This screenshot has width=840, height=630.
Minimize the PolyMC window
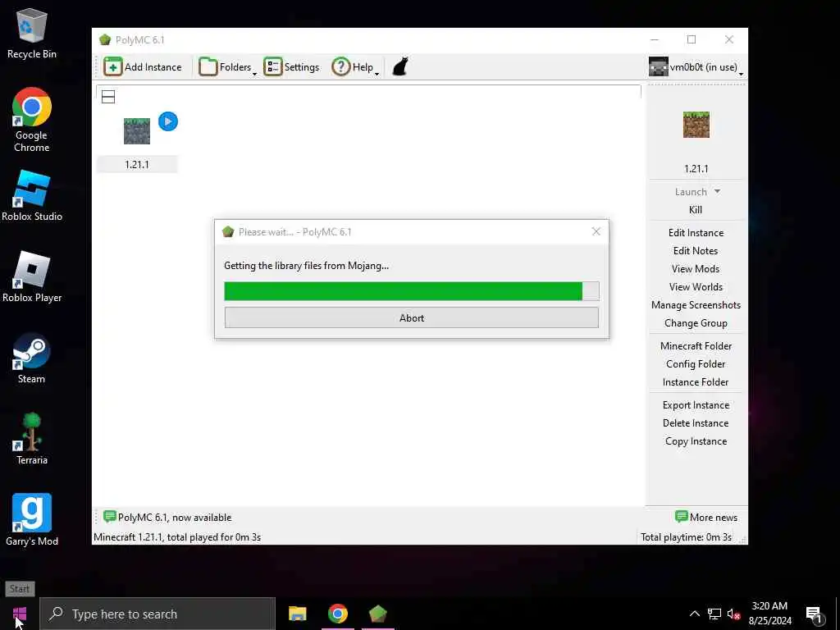[x=655, y=39]
